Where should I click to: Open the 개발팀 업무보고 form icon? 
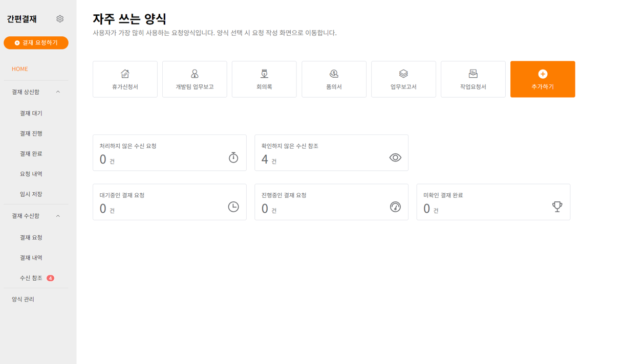tap(195, 74)
